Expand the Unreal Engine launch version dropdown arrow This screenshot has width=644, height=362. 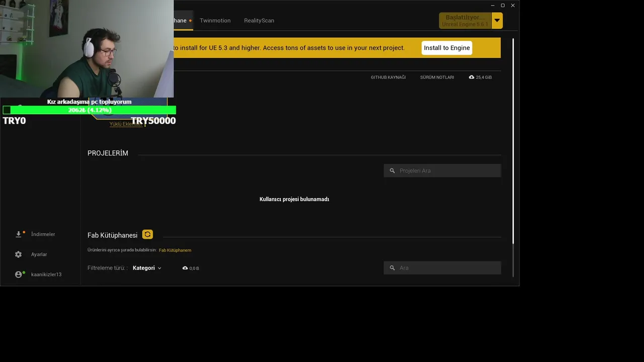click(x=497, y=21)
